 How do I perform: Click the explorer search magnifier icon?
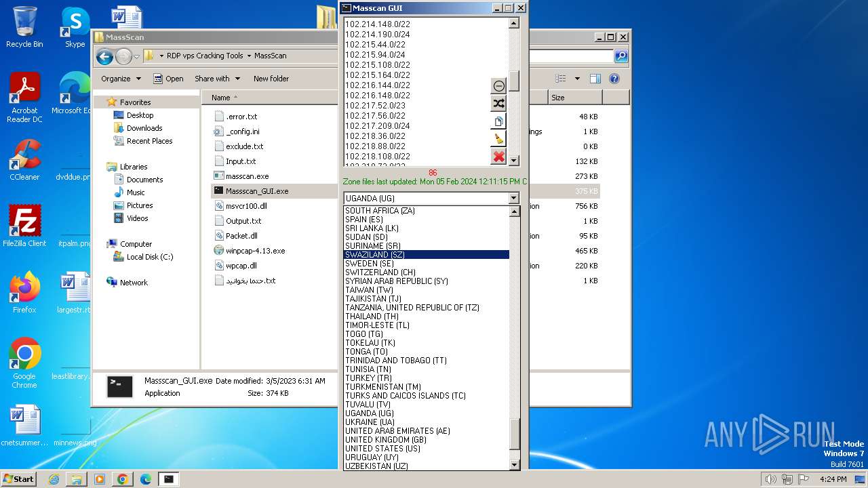pos(620,56)
